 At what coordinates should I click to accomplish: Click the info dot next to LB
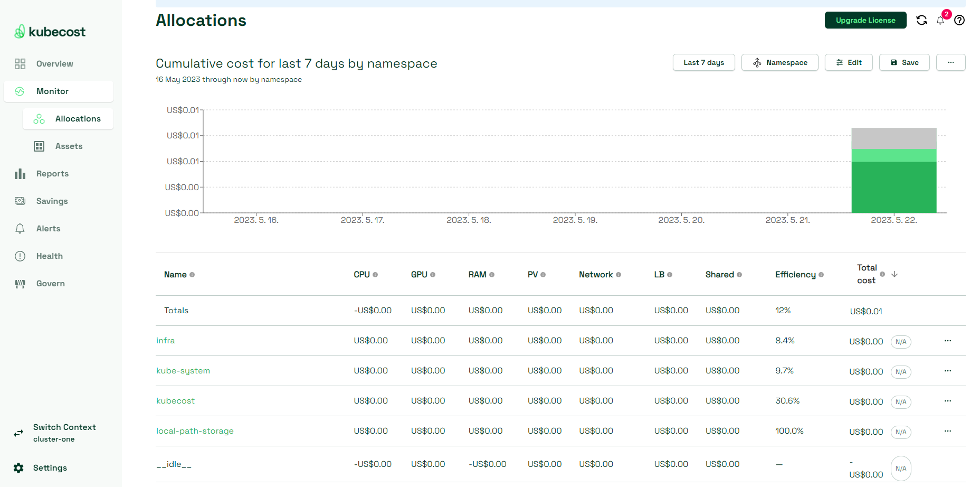point(670,275)
